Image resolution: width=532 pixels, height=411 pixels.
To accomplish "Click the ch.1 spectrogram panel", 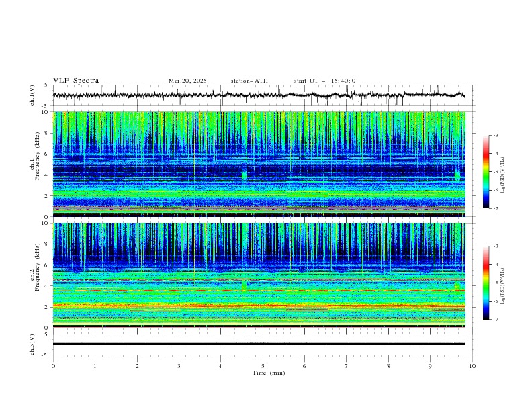I will click(x=259, y=164).
